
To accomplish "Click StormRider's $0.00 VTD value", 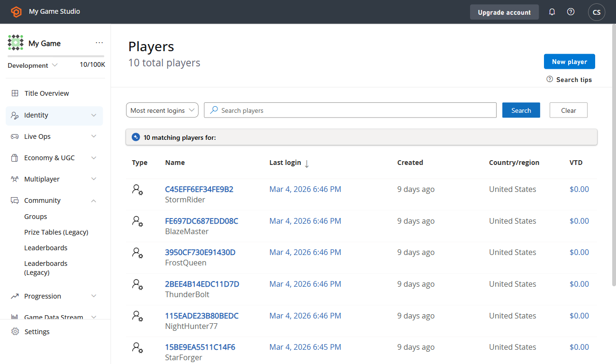I will [x=579, y=189].
